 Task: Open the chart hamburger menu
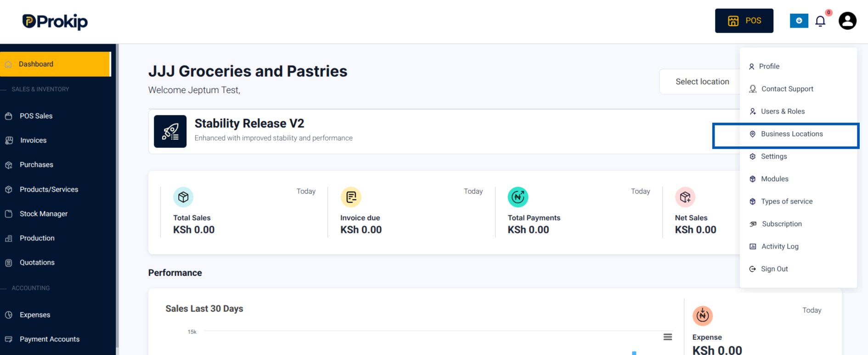[668, 337]
